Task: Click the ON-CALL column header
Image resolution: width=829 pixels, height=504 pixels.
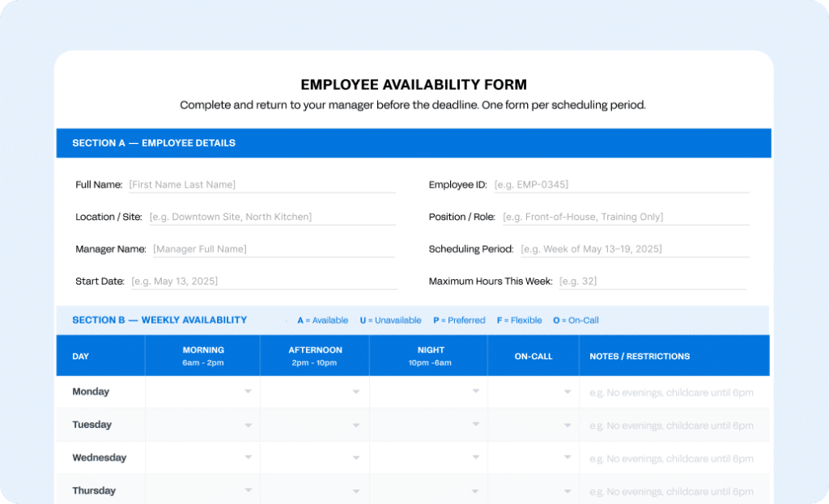Action: click(x=534, y=356)
